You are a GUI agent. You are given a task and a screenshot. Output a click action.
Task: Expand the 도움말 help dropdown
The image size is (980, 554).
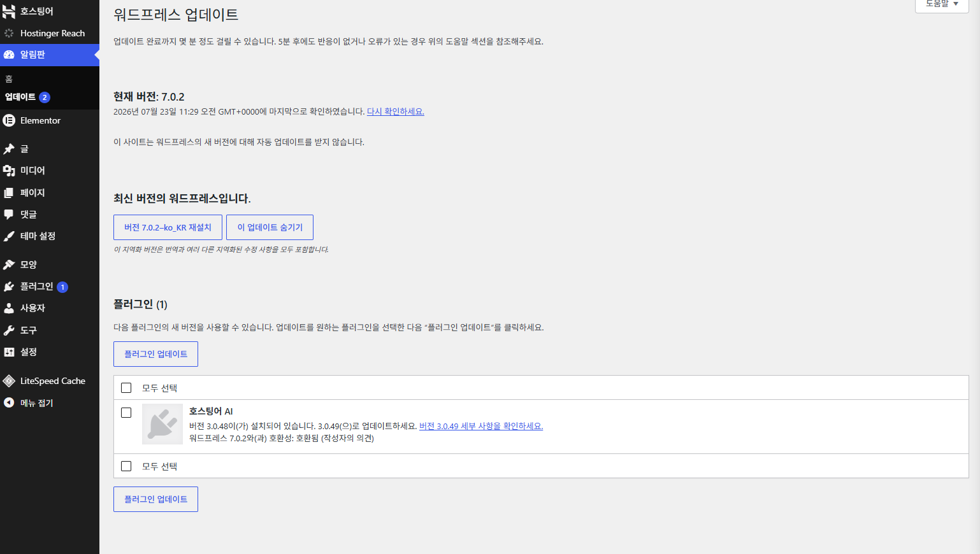942,4
